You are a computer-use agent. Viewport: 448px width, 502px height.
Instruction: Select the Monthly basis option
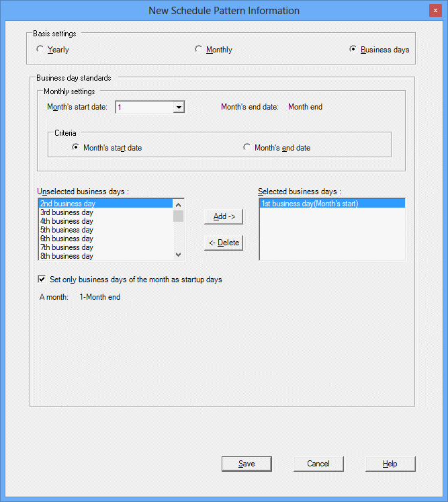click(x=198, y=49)
